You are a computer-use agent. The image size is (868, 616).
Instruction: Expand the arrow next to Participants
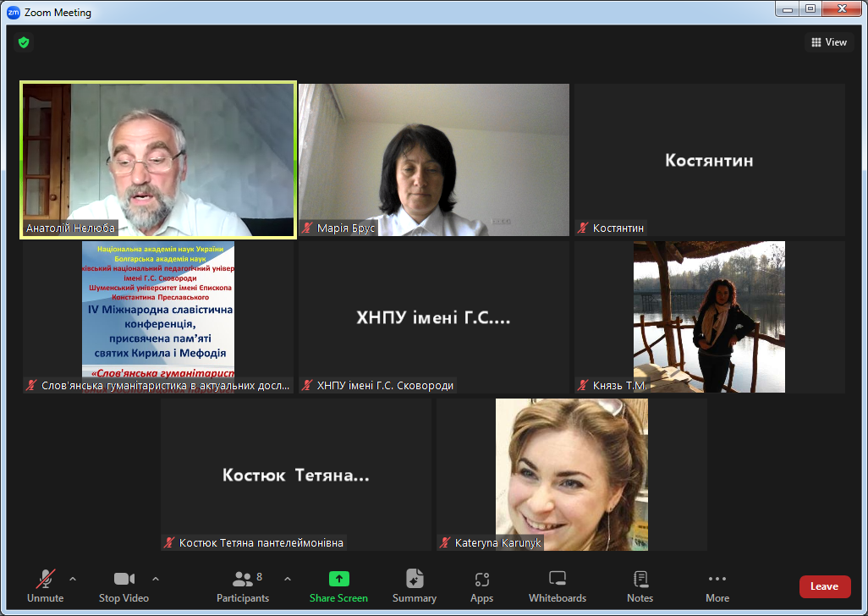pos(288,580)
